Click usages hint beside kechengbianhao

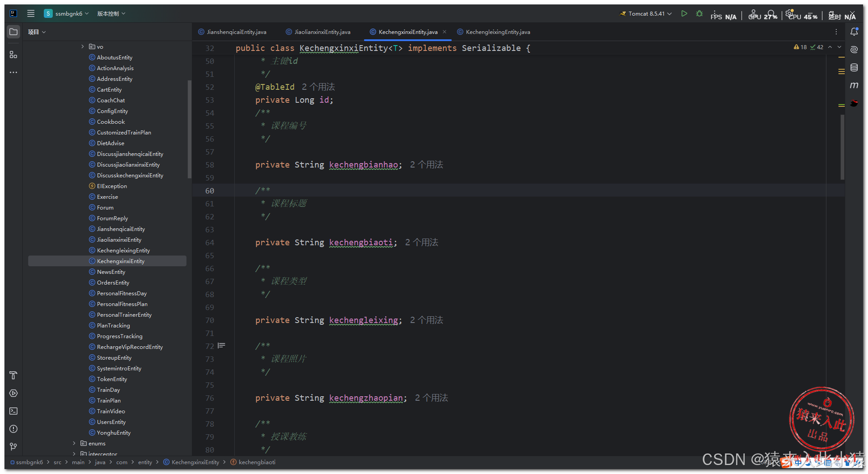click(x=427, y=164)
